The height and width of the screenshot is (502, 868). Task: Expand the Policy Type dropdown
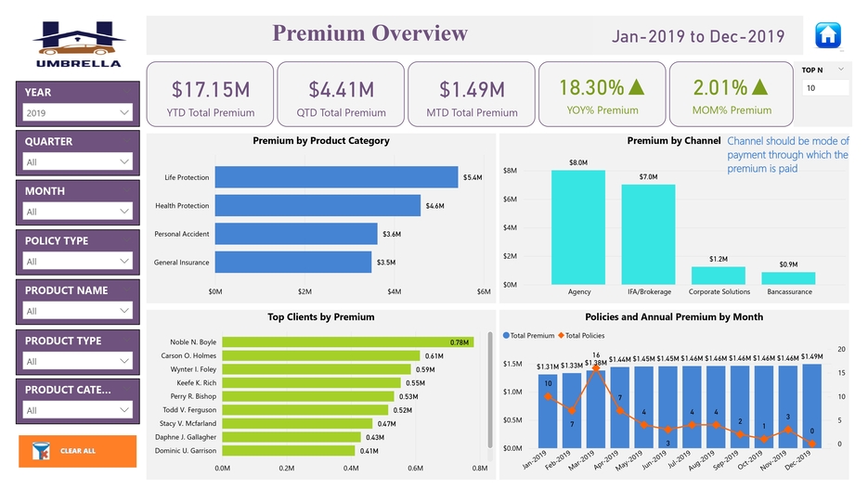(x=78, y=261)
